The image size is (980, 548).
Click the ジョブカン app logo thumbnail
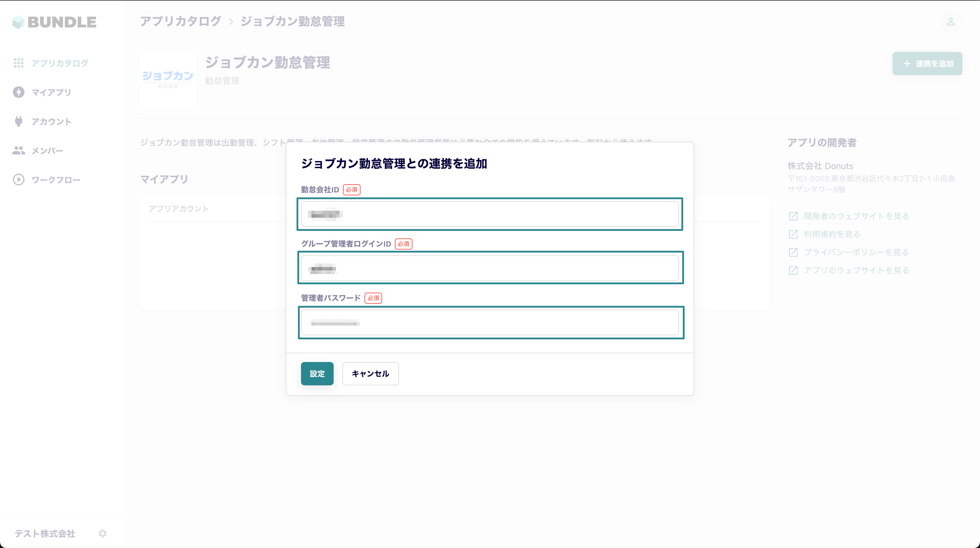click(x=168, y=80)
